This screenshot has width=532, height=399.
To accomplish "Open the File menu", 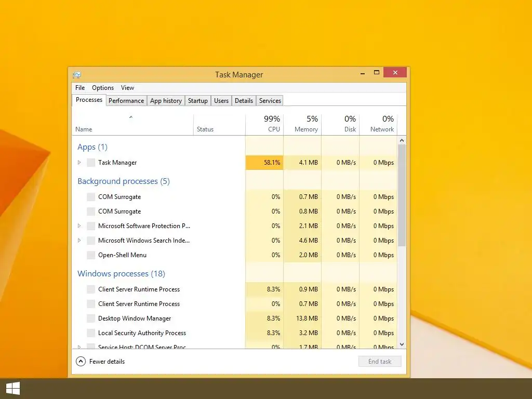I will point(80,87).
